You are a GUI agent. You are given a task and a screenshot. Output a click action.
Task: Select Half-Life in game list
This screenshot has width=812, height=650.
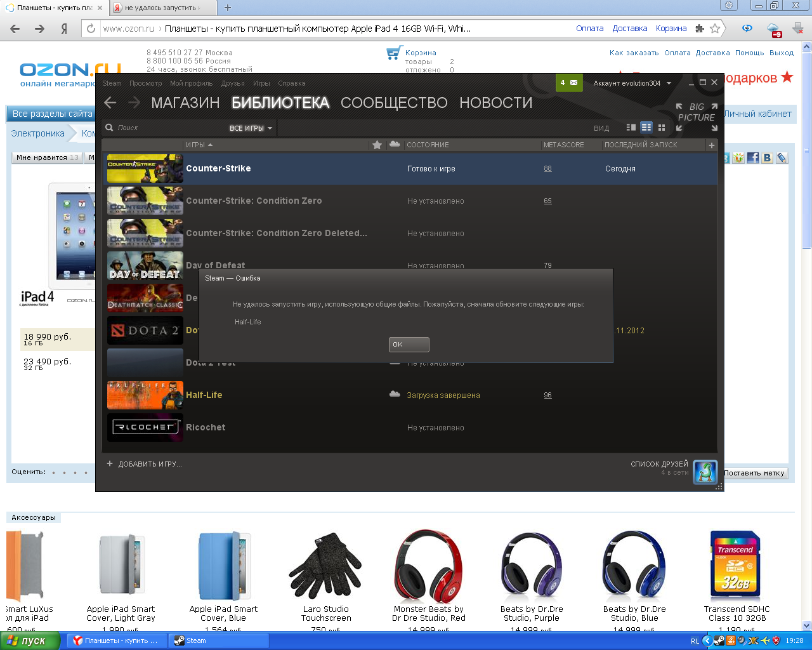point(410,395)
